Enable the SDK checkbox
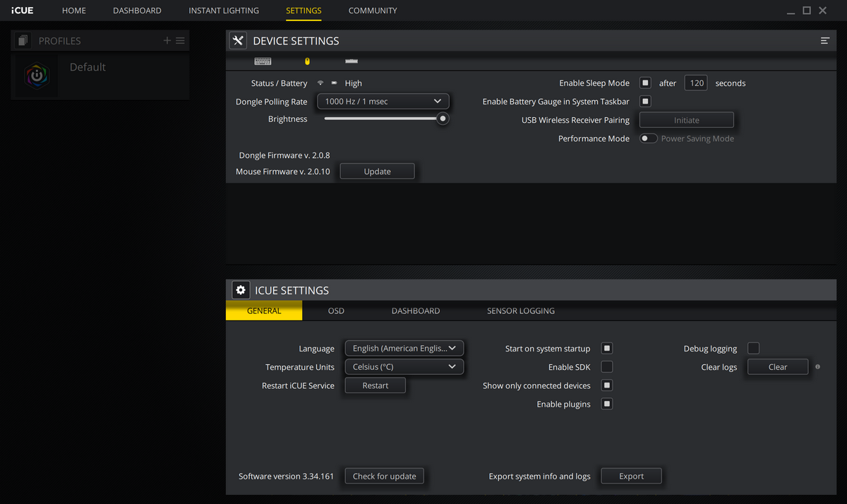The image size is (847, 504). [x=607, y=367]
